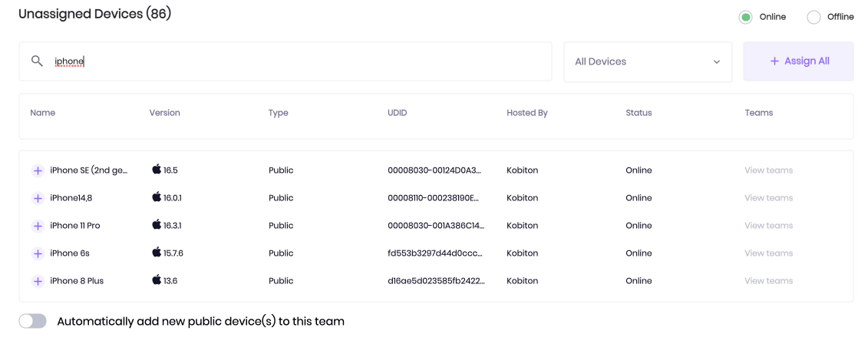The width and height of the screenshot is (868, 344).
Task: Click the Hosted By column header
Action: click(527, 113)
